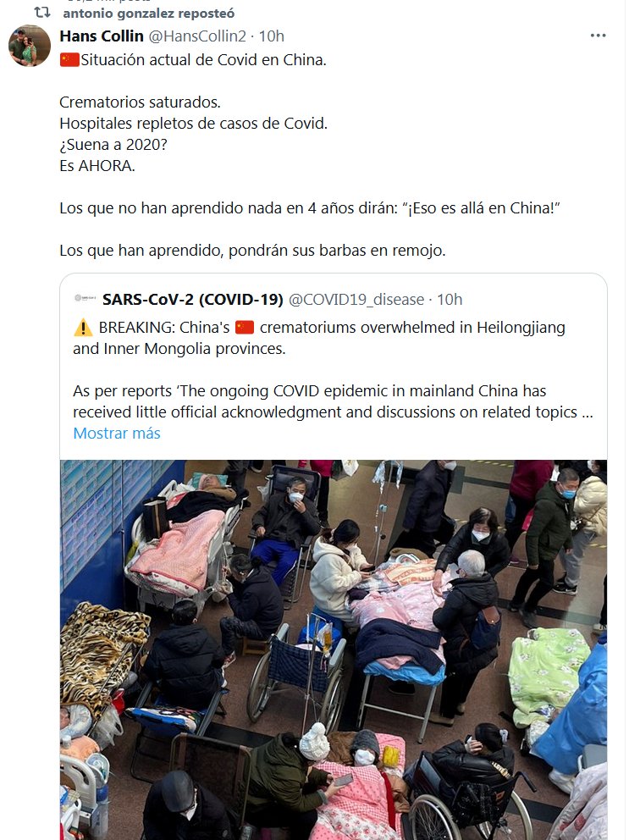Click the line 'Crematorios saturados.'
The height and width of the screenshot is (840, 640).
(140, 102)
